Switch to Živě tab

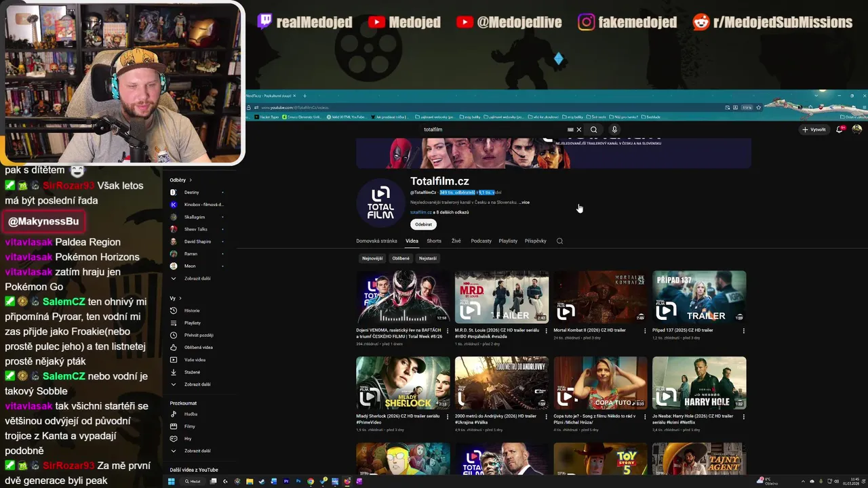pos(456,241)
